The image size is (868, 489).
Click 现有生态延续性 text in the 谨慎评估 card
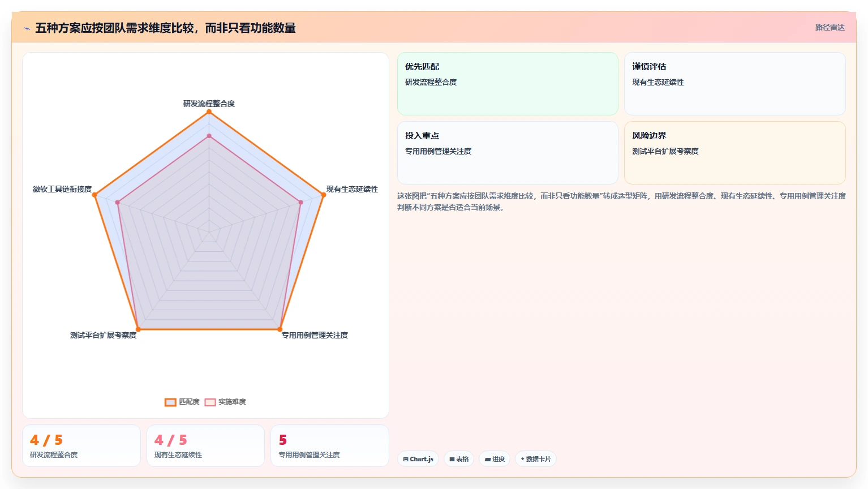(658, 82)
